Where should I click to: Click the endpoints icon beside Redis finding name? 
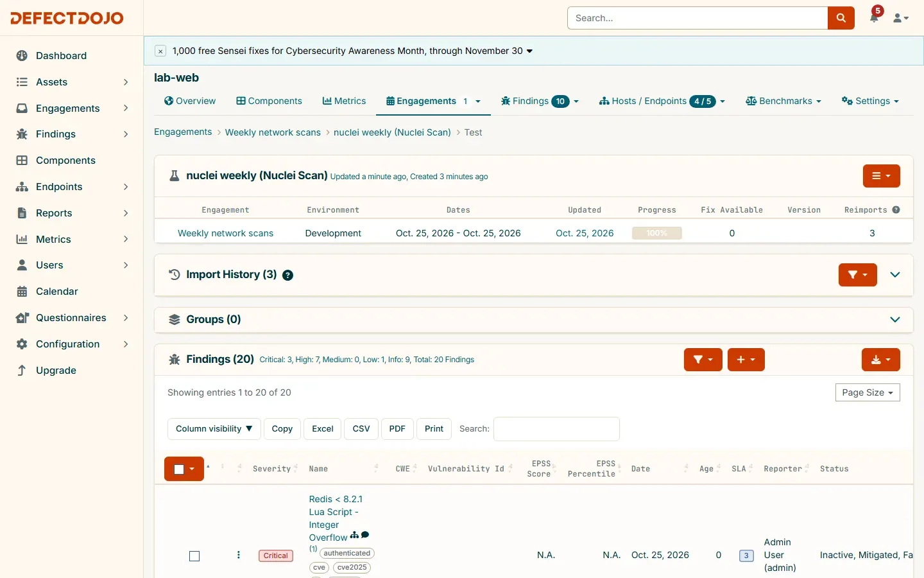354,535
